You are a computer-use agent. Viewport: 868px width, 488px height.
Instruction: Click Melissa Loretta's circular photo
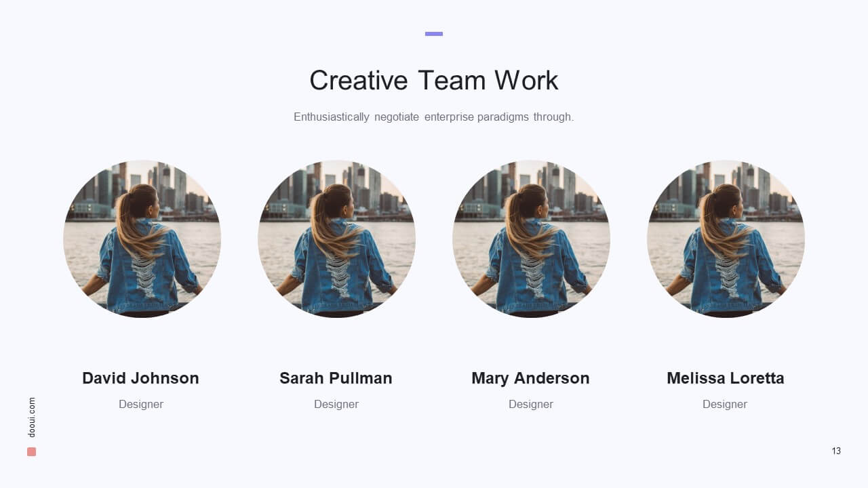(x=726, y=239)
